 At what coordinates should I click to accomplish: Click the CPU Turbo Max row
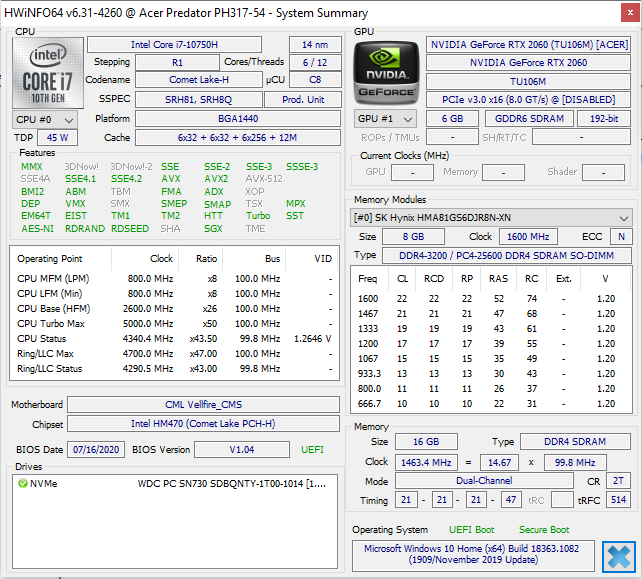point(174,323)
